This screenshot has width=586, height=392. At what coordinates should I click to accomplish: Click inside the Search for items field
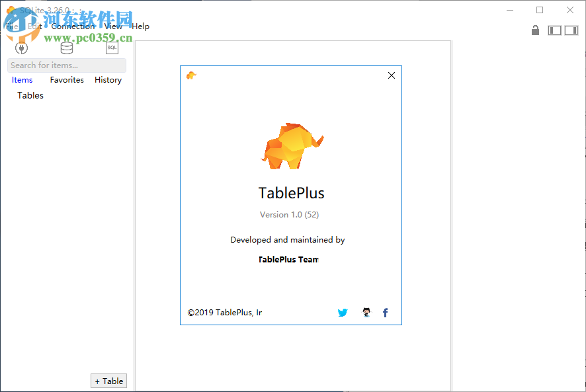pyautogui.click(x=66, y=65)
